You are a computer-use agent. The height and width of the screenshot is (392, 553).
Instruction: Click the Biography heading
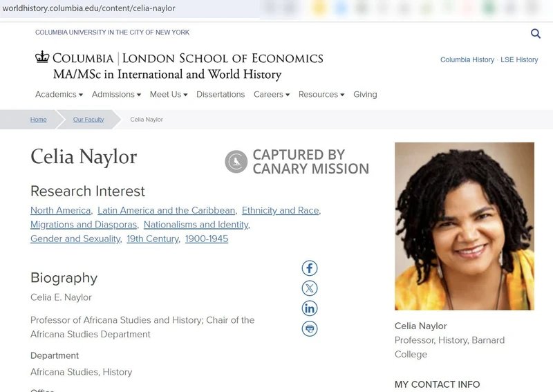pos(64,278)
